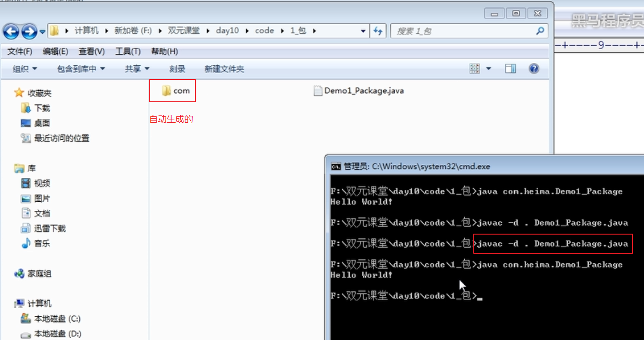644x340 pixels.
Task: Open the 文件(F) menu
Action: pyautogui.click(x=20, y=51)
